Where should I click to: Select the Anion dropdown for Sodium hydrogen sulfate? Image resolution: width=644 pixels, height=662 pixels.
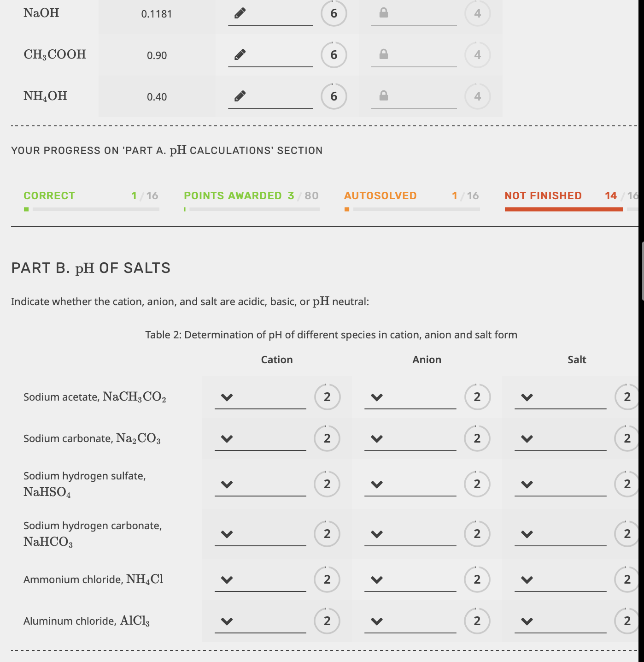pos(377,484)
